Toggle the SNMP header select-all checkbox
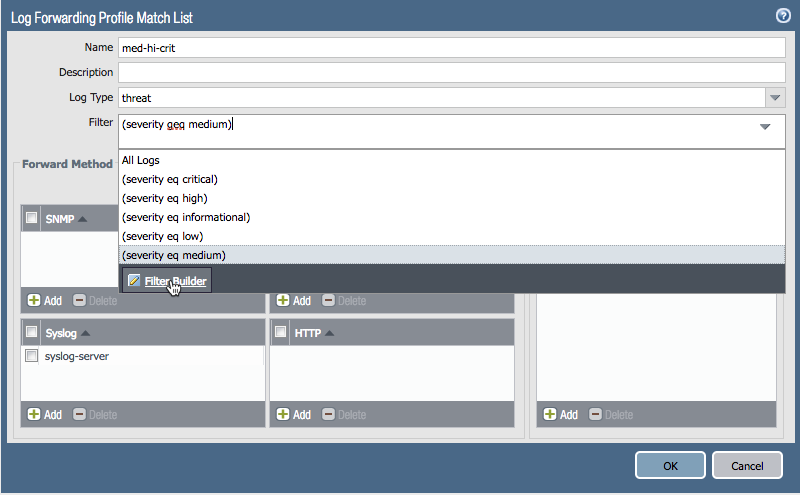This screenshot has width=800, height=495. tap(32, 218)
